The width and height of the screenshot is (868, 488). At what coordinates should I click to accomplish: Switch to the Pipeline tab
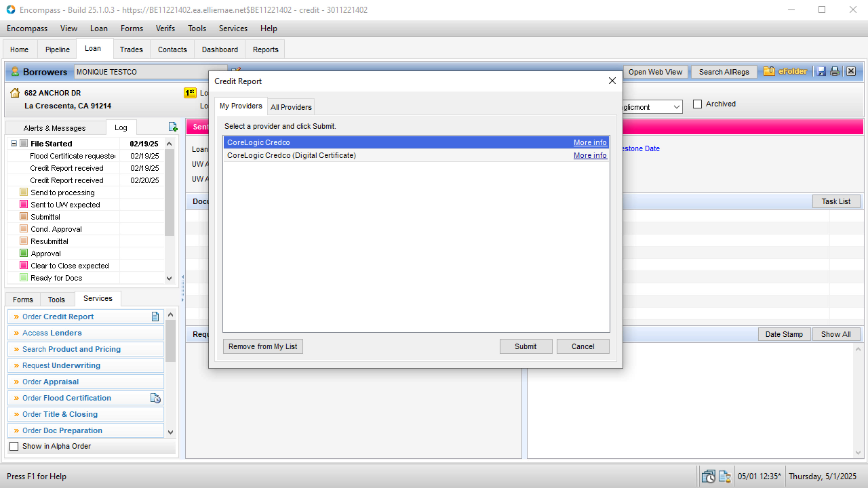point(58,49)
